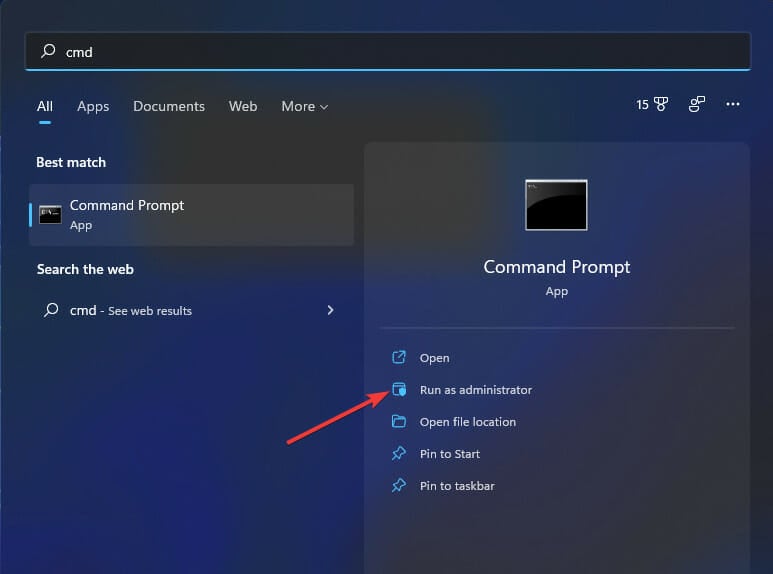
Task: Open the rewards trophy icon showing 15
Action: (x=652, y=104)
